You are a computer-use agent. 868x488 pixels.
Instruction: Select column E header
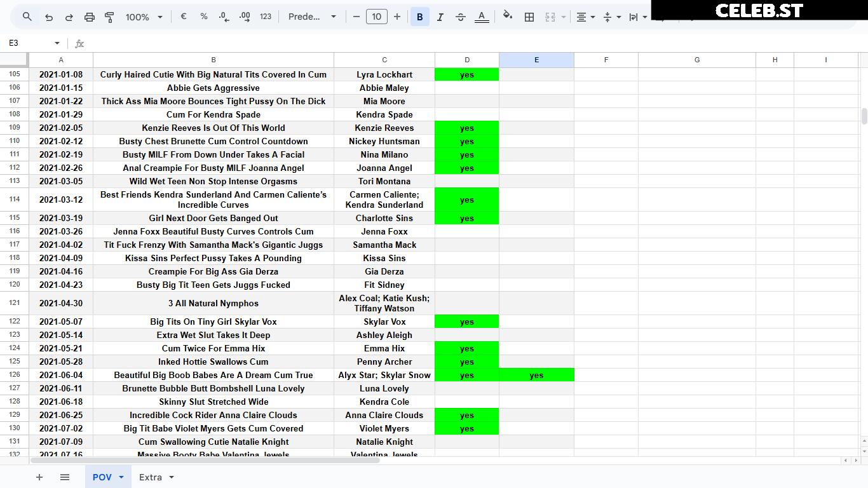[536, 60]
